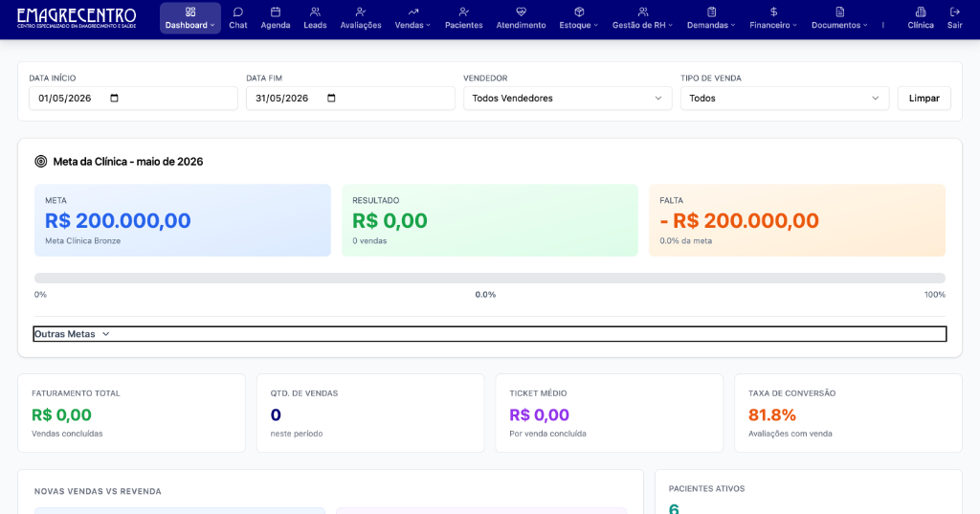Click the Ticket Médio card
Image resolution: width=980 pixels, height=514 pixels.
(610, 413)
